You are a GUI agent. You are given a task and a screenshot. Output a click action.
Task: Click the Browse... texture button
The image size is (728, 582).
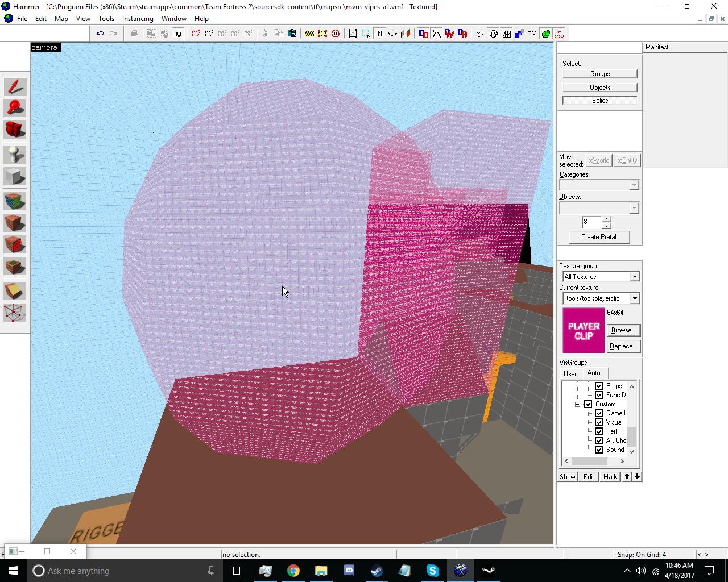[x=623, y=330]
